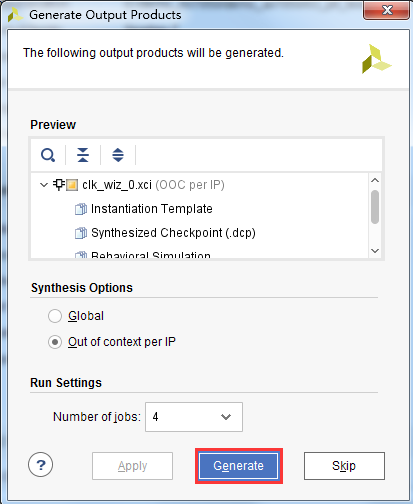Click the preview list scroll up arrow
Screen dimensions: 413x504
tap(375, 180)
